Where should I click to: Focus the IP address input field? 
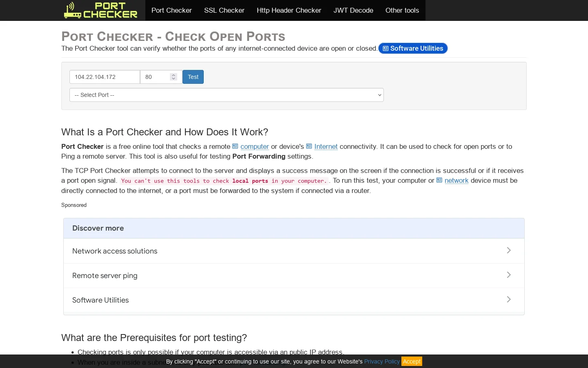tap(105, 77)
